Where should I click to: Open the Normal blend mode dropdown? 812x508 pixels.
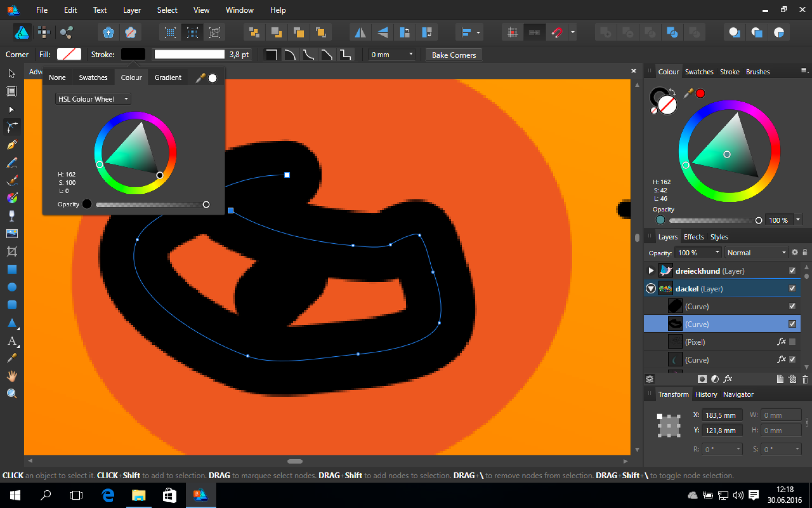756,253
